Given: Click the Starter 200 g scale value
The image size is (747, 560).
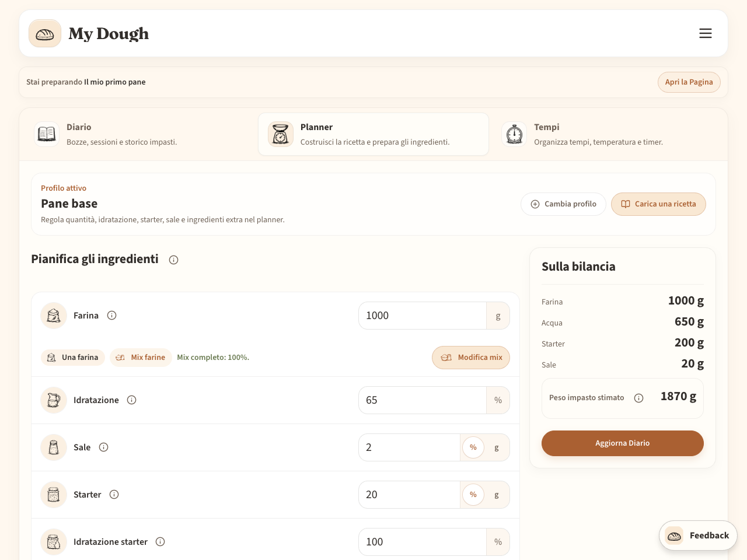Looking at the screenshot, I should [x=689, y=343].
